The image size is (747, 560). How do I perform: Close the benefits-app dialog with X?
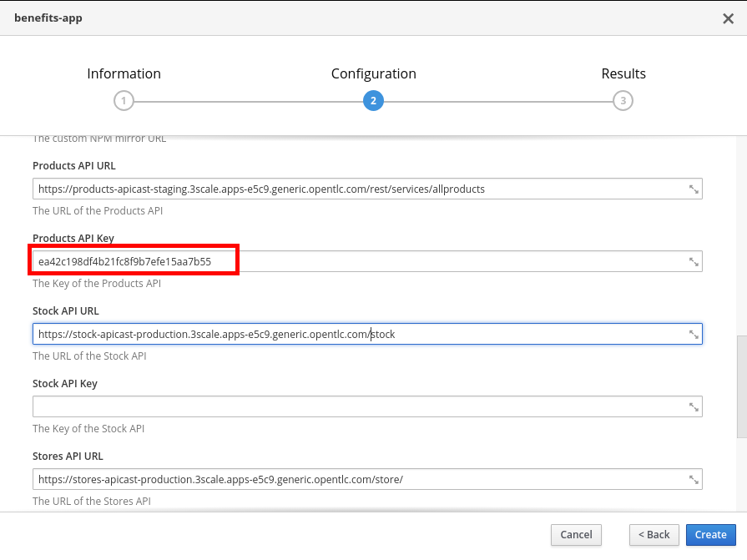pyautogui.click(x=728, y=18)
